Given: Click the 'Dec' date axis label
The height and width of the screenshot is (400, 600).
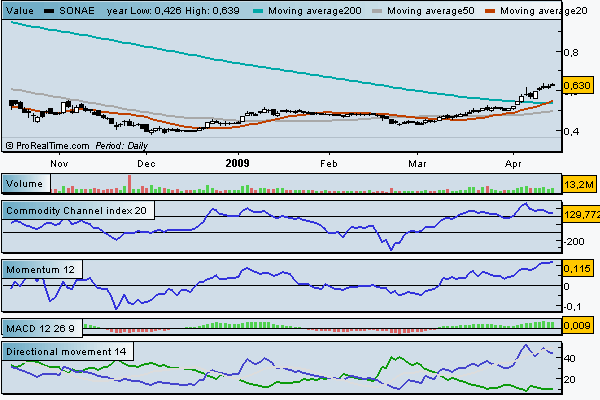Looking at the screenshot, I should pyautogui.click(x=147, y=164).
